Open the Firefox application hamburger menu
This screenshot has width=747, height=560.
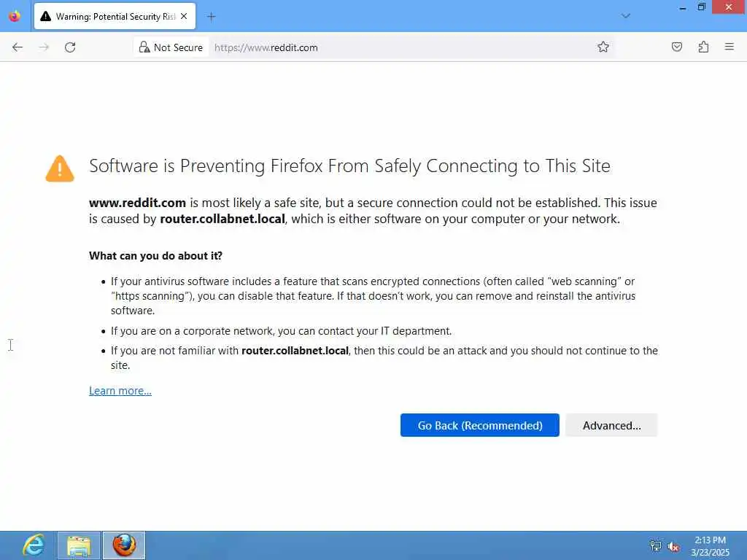[729, 47]
